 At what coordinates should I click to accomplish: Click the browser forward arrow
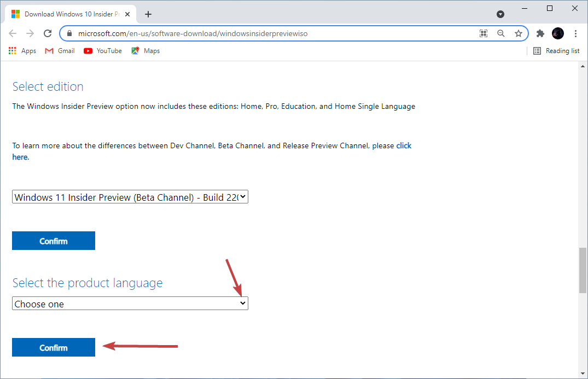pyautogui.click(x=30, y=33)
